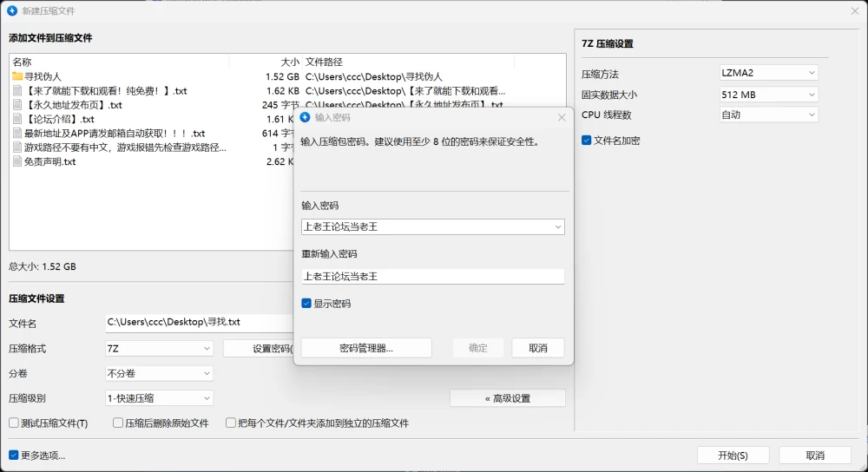
Task: Click the 重新输入密码 text field
Action: 433,277
